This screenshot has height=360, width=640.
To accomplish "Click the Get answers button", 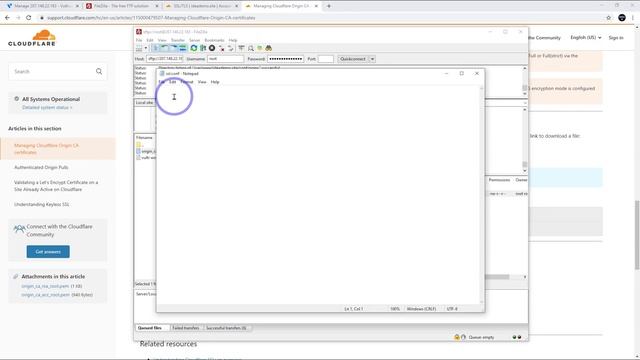I will tap(48, 251).
